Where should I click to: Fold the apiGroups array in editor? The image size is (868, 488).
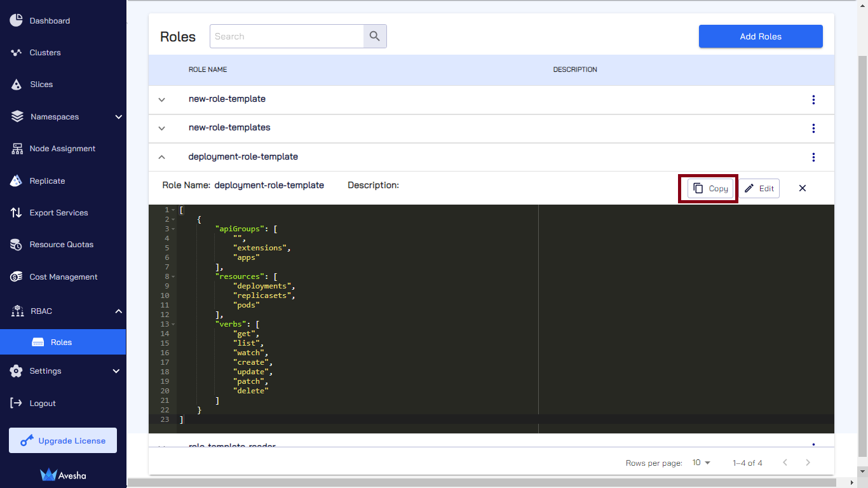(x=173, y=229)
